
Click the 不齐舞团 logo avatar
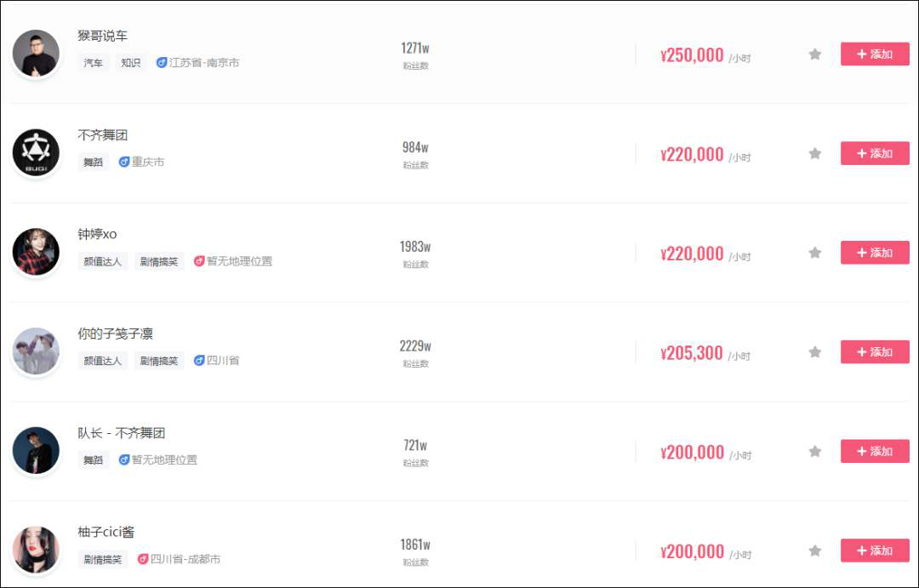(36, 152)
